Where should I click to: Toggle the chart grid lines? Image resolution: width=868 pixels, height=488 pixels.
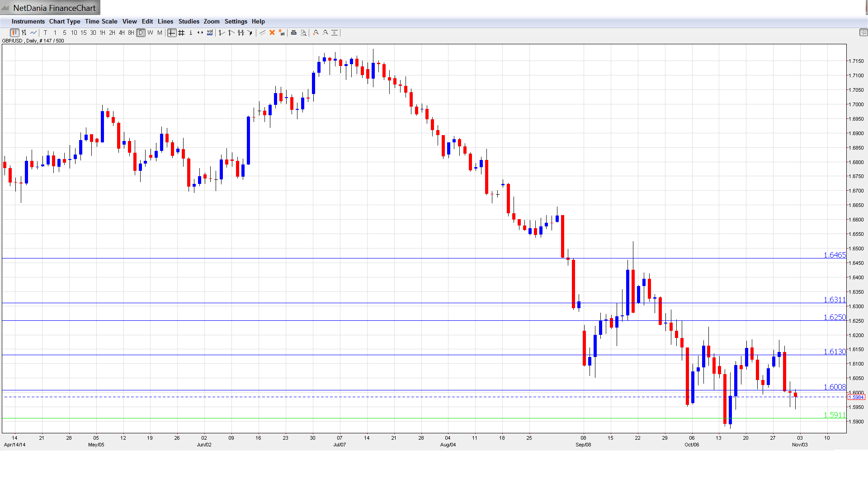click(x=181, y=33)
